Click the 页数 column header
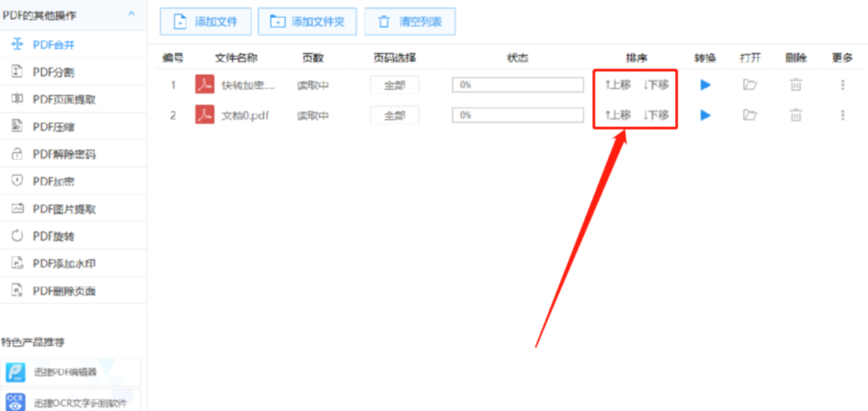 click(x=313, y=58)
